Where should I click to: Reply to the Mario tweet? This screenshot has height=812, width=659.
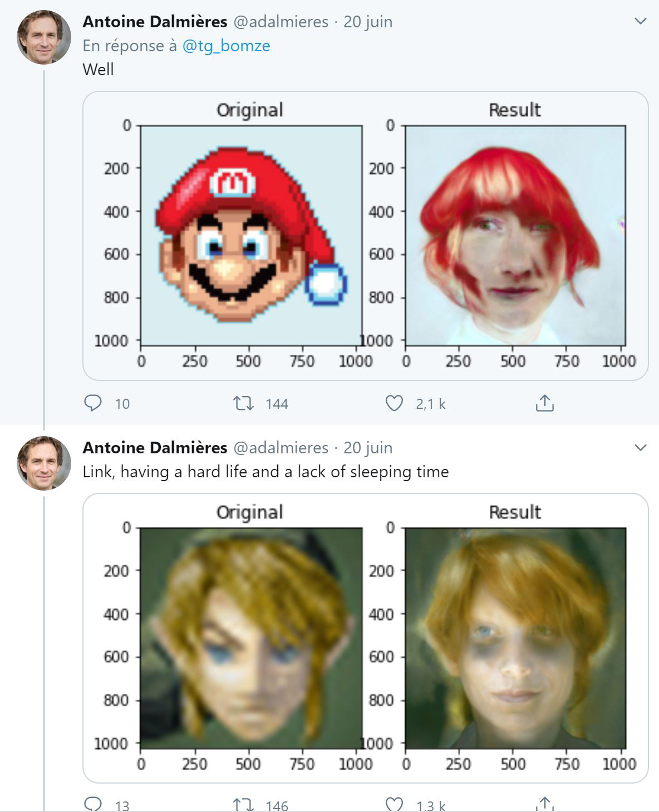click(95, 404)
